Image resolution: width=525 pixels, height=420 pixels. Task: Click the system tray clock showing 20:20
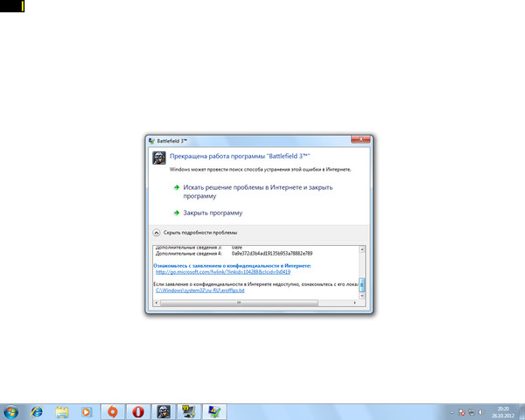(503, 411)
